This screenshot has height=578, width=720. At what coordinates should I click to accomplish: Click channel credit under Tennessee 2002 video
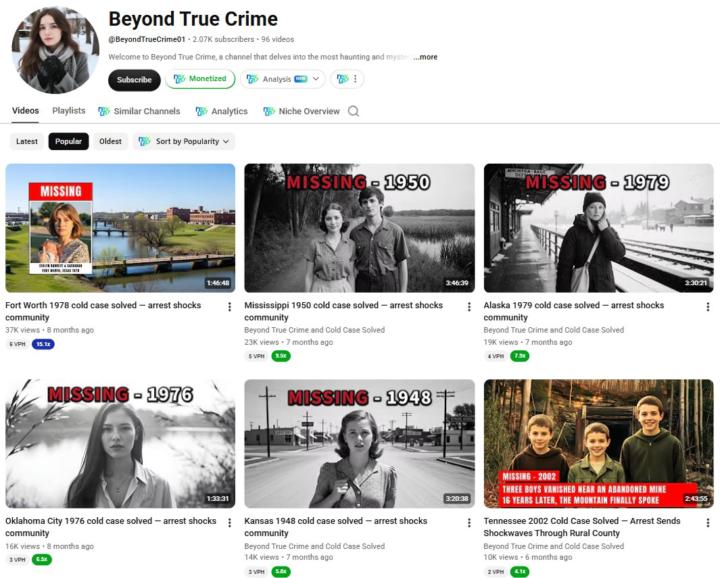[x=554, y=546]
